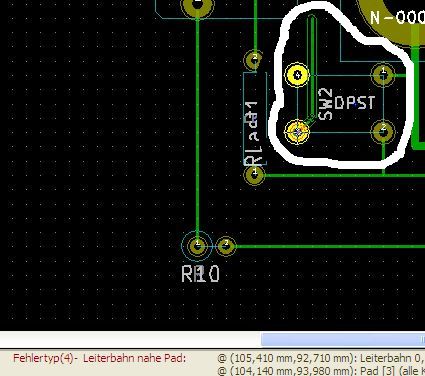The image size is (425, 376).
Task: Click pad 2 of SW2
Action: [383, 132]
